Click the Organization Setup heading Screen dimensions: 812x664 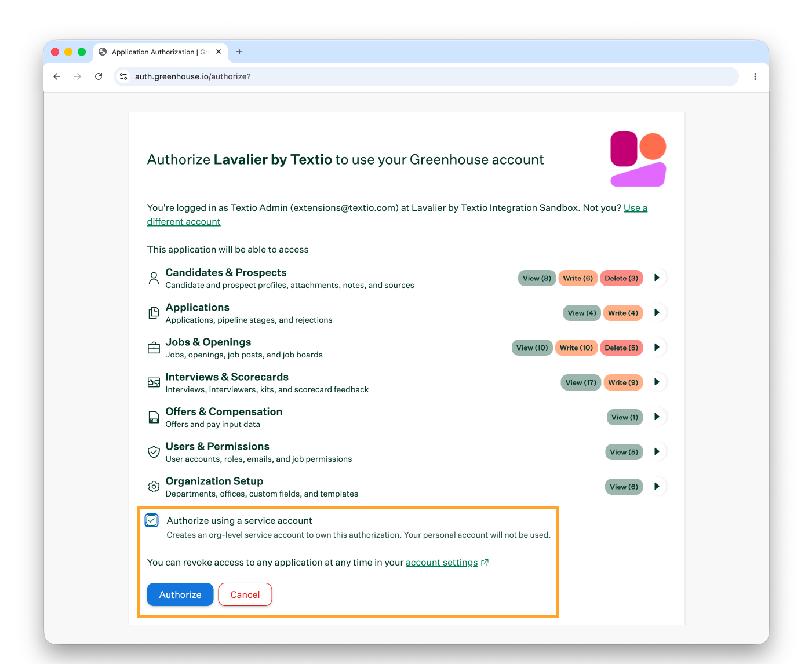tap(214, 481)
